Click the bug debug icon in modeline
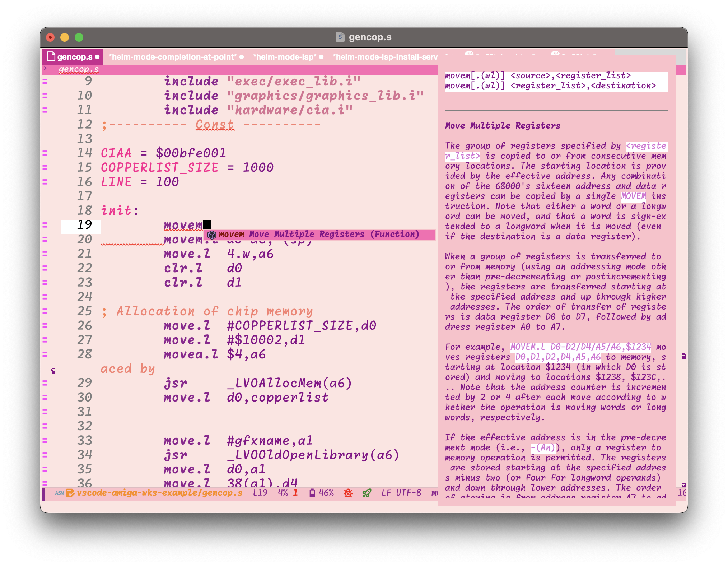This screenshot has width=728, height=566. (x=348, y=493)
